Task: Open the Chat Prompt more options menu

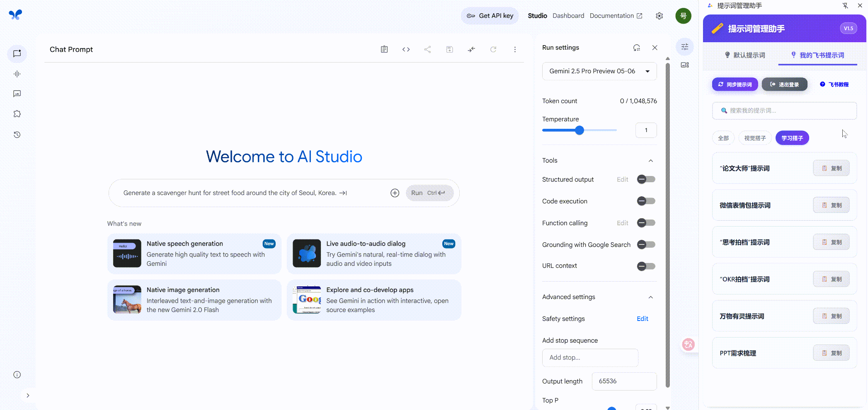Action: click(x=515, y=49)
